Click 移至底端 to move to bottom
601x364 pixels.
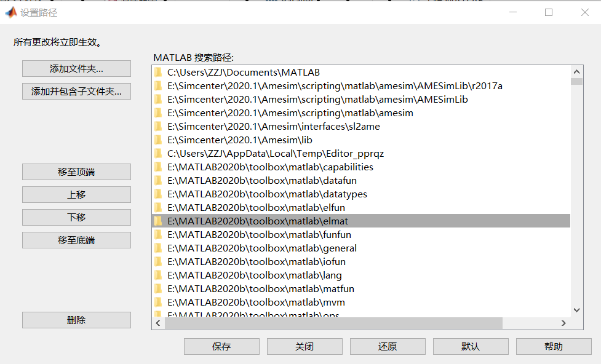[x=76, y=240]
